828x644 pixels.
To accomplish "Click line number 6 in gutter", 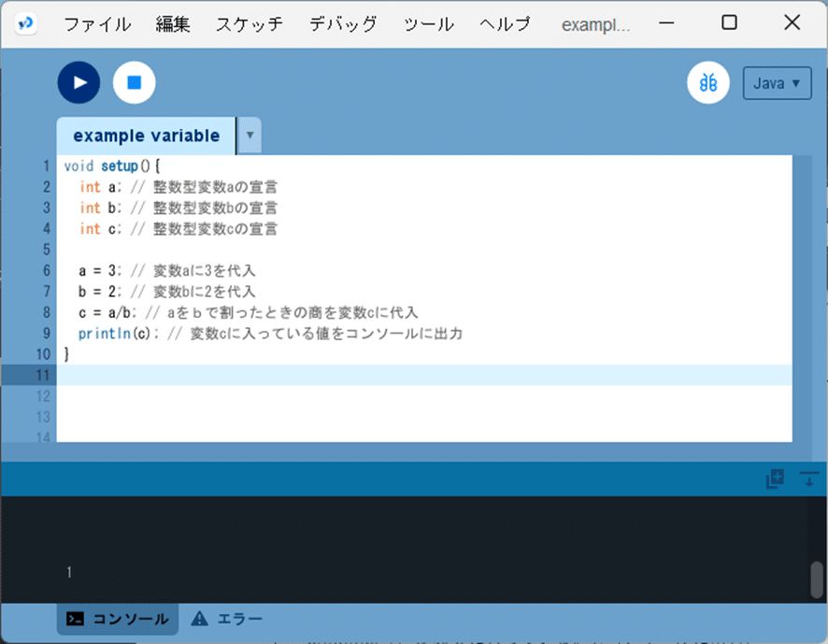I will coord(47,270).
